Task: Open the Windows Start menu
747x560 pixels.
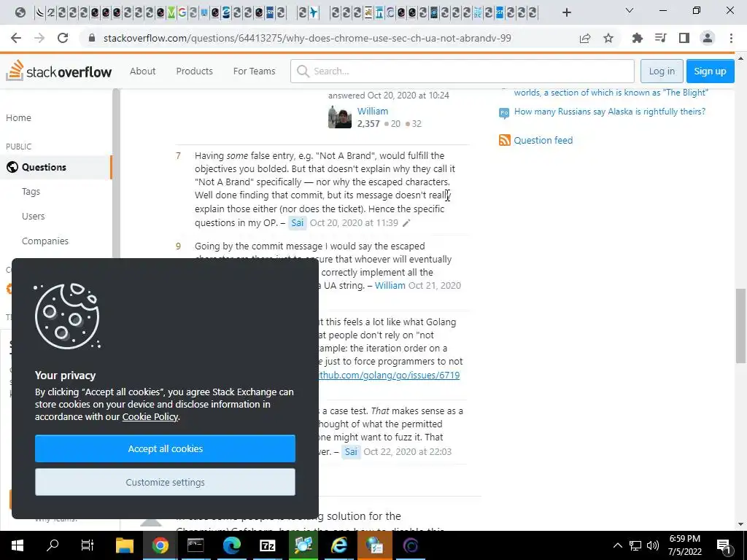Action: [x=18, y=545]
